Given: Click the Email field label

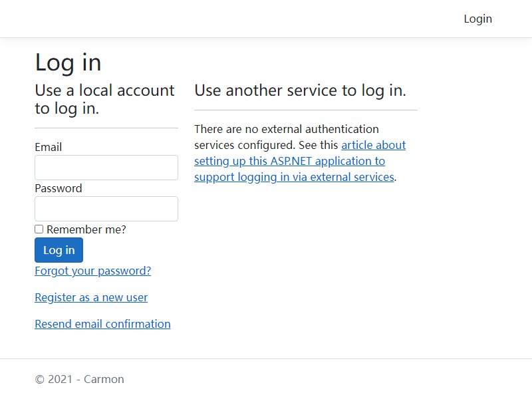Looking at the screenshot, I should (48, 147).
